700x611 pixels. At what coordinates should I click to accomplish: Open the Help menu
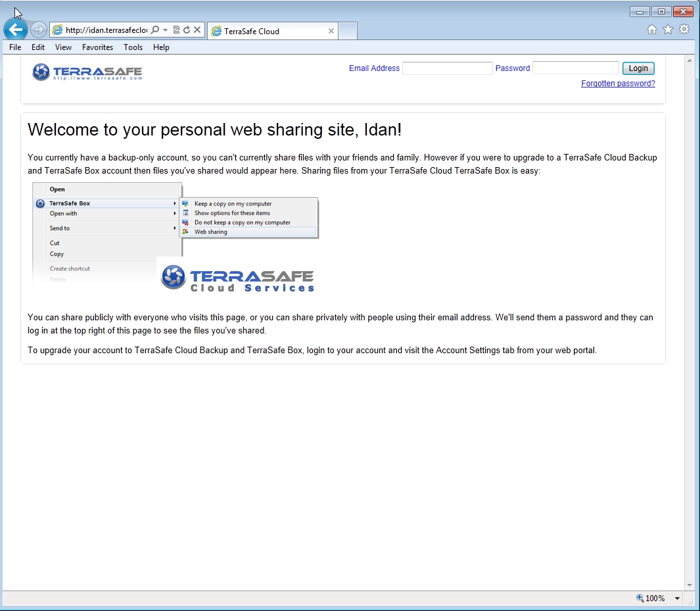(x=161, y=47)
